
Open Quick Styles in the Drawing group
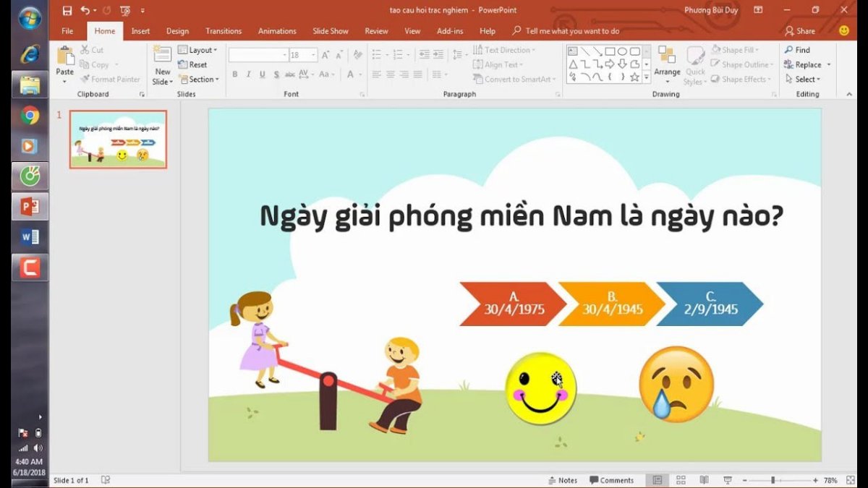click(694, 69)
